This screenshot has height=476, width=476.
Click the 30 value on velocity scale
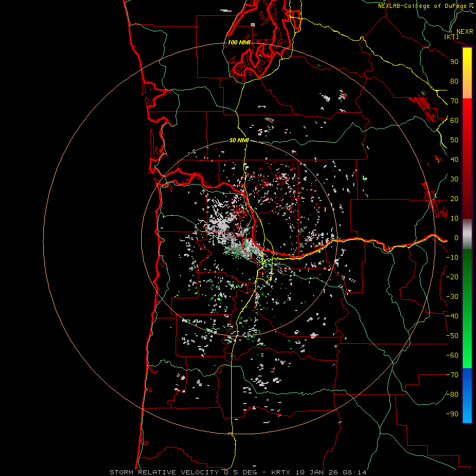coord(454,179)
